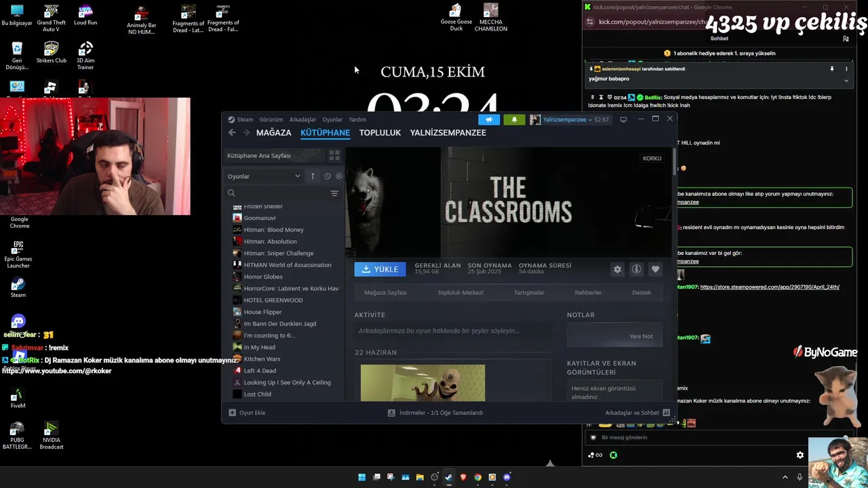Show The Classrooms game info icon
The width and height of the screenshot is (868, 488).
click(636, 269)
